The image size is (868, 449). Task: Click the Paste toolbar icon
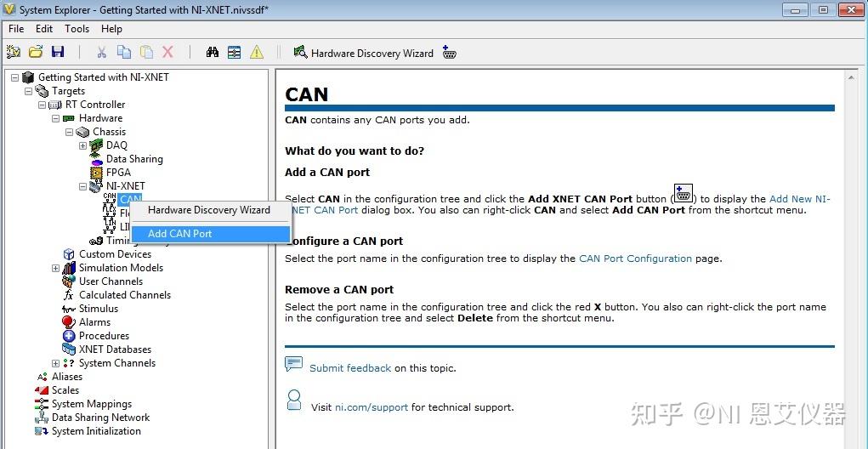146,52
